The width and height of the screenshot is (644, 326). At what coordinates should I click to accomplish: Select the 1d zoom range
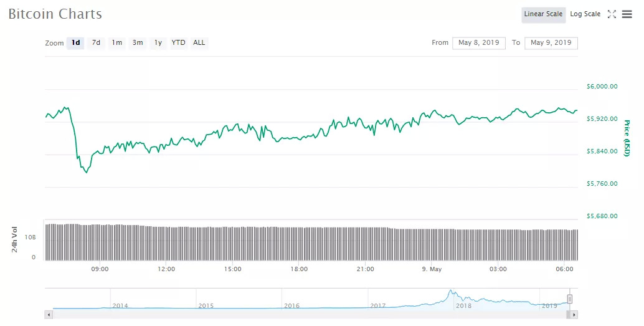click(75, 43)
